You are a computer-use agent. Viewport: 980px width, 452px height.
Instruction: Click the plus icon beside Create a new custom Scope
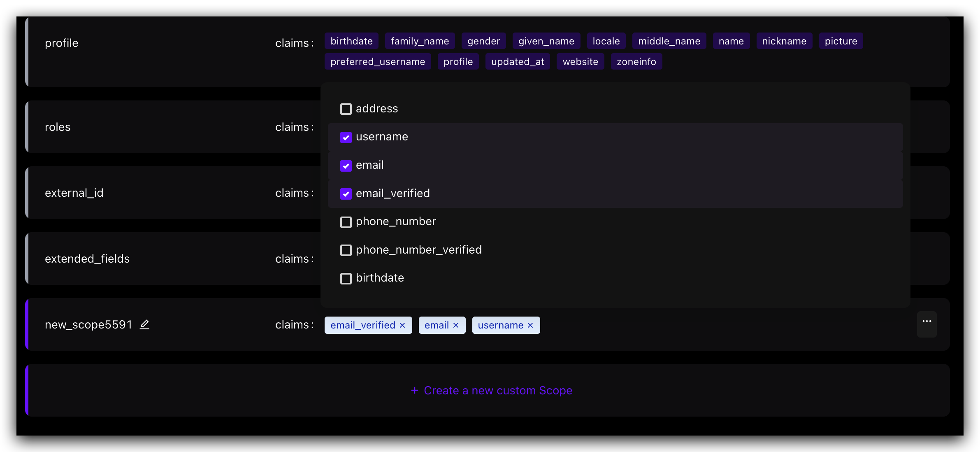pos(415,390)
